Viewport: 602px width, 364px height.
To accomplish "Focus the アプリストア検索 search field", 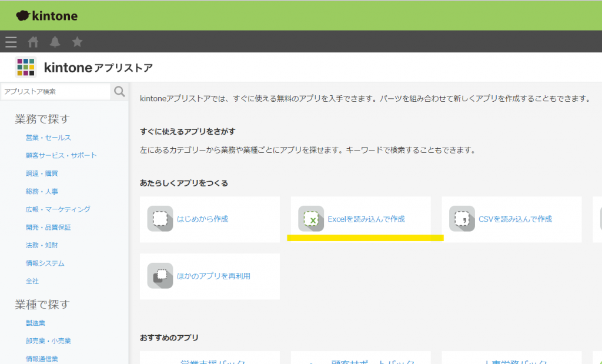I will click(56, 91).
